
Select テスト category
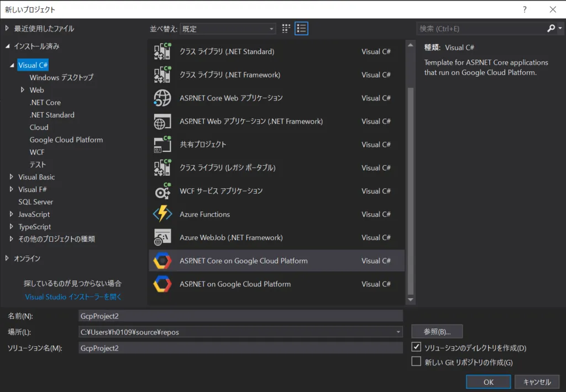coord(38,165)
